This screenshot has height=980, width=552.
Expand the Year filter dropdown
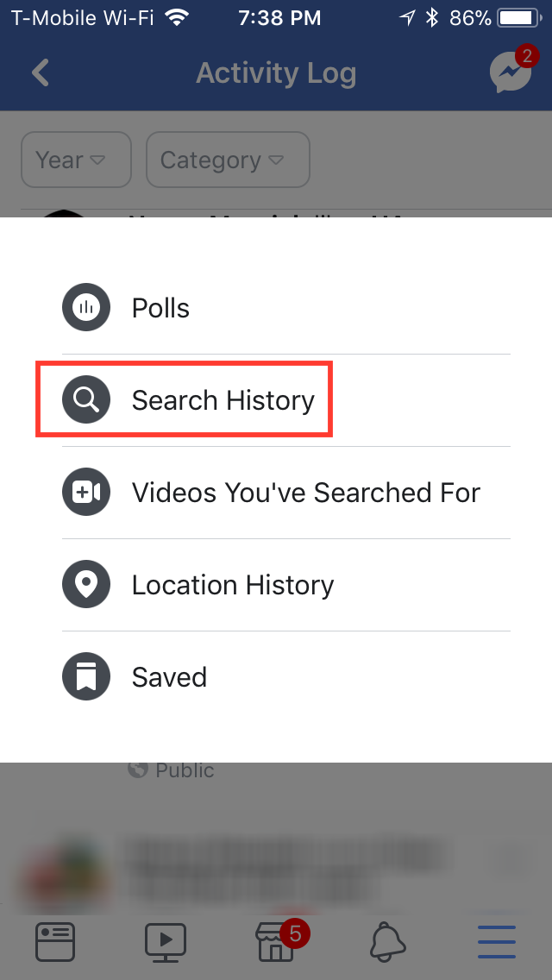(76, 160)
